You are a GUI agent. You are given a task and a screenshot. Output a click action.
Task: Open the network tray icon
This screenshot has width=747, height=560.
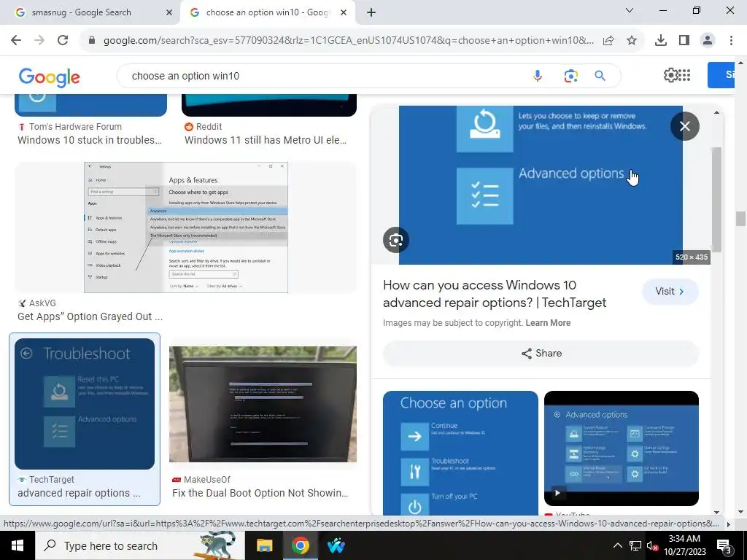point(635,545)
